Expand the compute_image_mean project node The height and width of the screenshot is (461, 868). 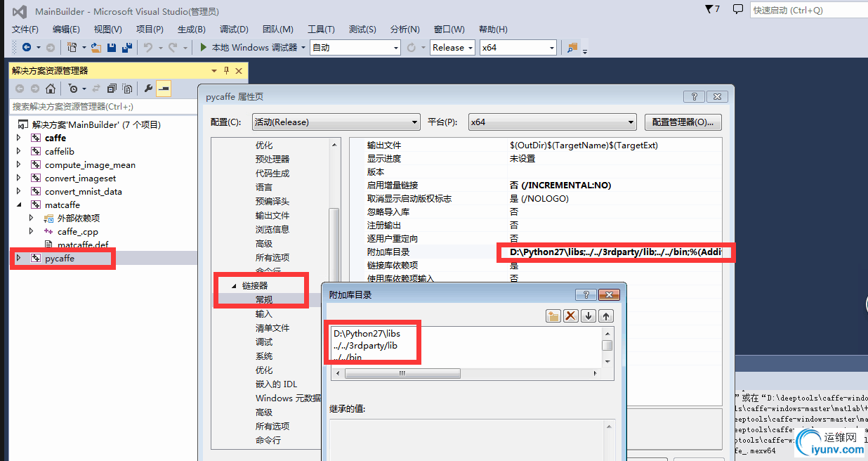coord(19,164)
